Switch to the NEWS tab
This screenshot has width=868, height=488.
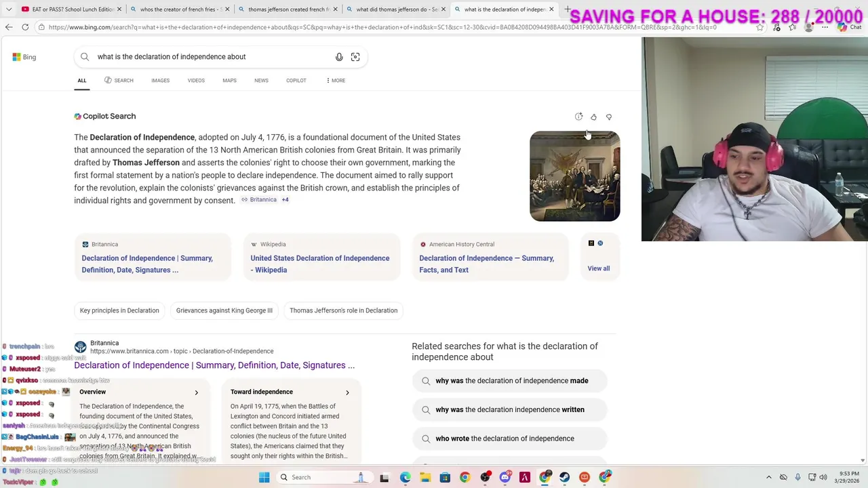point(261,81)
